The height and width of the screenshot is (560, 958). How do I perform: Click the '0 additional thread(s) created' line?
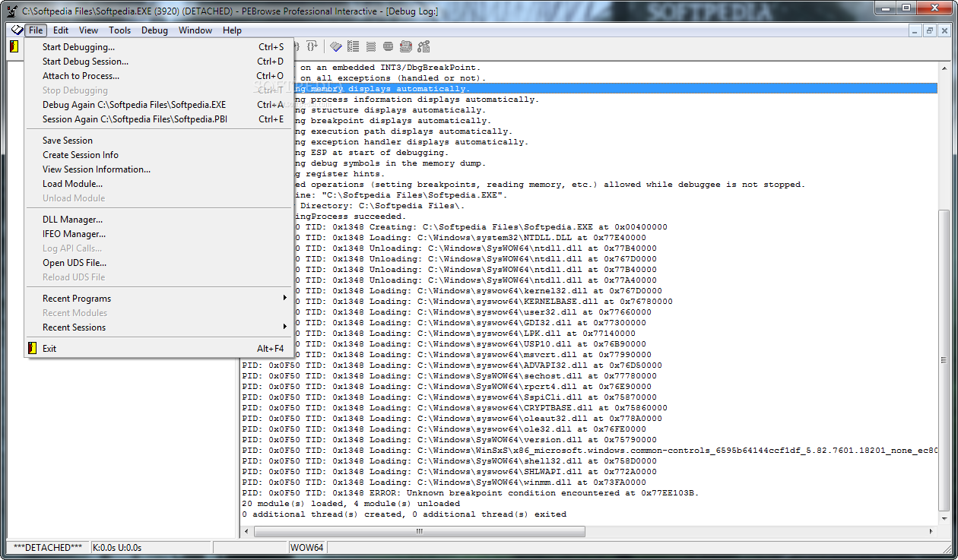[404, 514]
